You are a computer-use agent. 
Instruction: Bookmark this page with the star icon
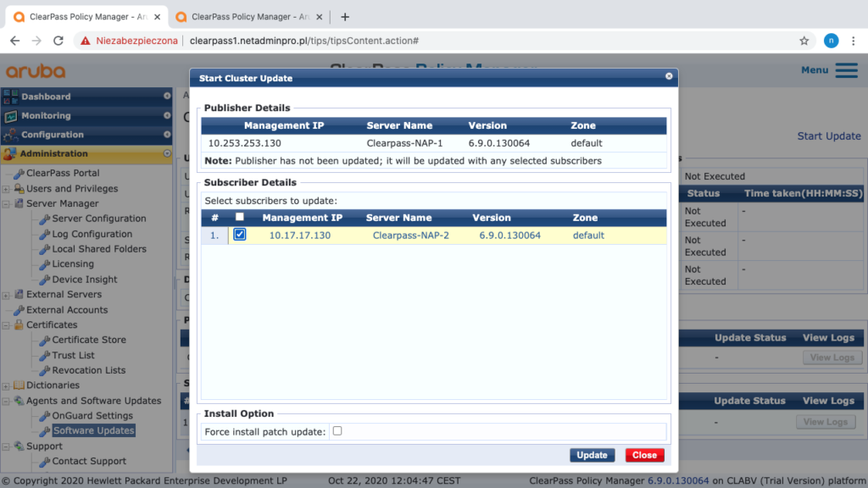(804, 40)
